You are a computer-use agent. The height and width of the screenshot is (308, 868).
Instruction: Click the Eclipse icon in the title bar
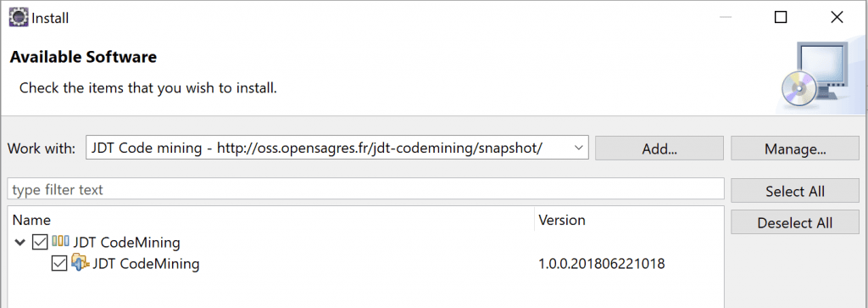click(19, 18)
